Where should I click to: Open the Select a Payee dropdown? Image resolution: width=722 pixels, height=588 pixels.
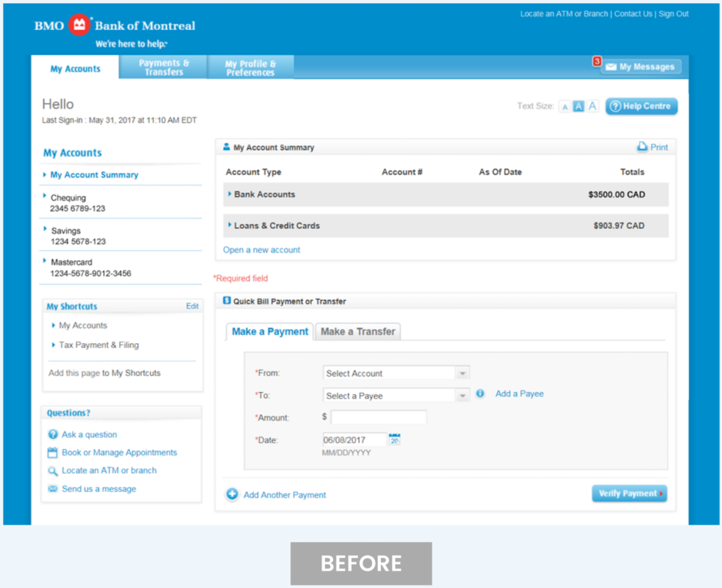[396, 396]
